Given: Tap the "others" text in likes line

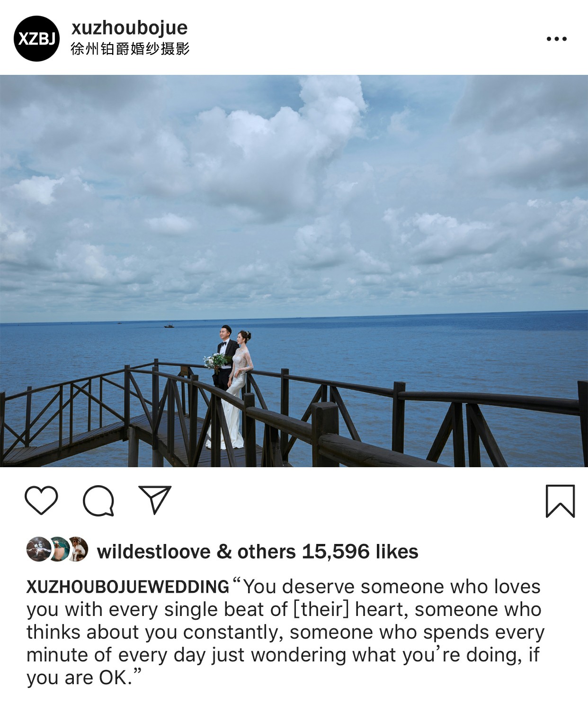Looking at the screenshot, I should [267, 552].
